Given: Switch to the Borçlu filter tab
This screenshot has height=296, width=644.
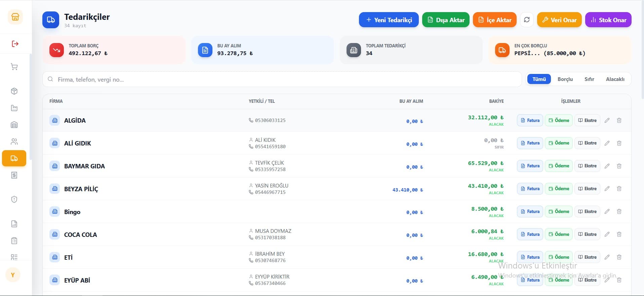Looking at the screenshot, I should coord(565,79).
